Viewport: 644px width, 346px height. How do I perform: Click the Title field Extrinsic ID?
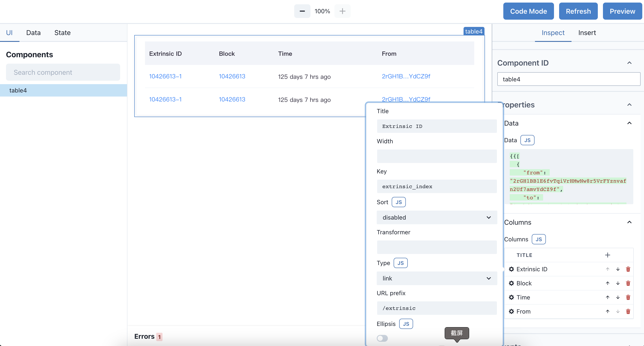pyautogui.click(x=437, y=126)
